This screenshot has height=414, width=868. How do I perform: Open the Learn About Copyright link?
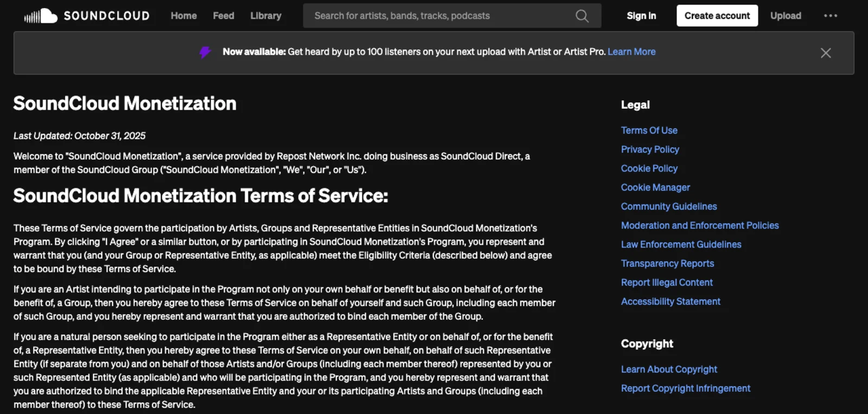pos(669,369)
